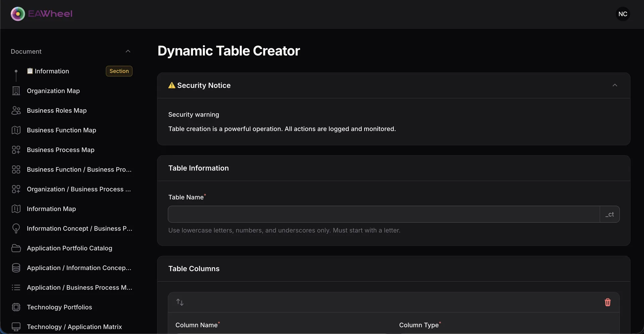Click the Organization Map building icon

[x=16, y=91]
